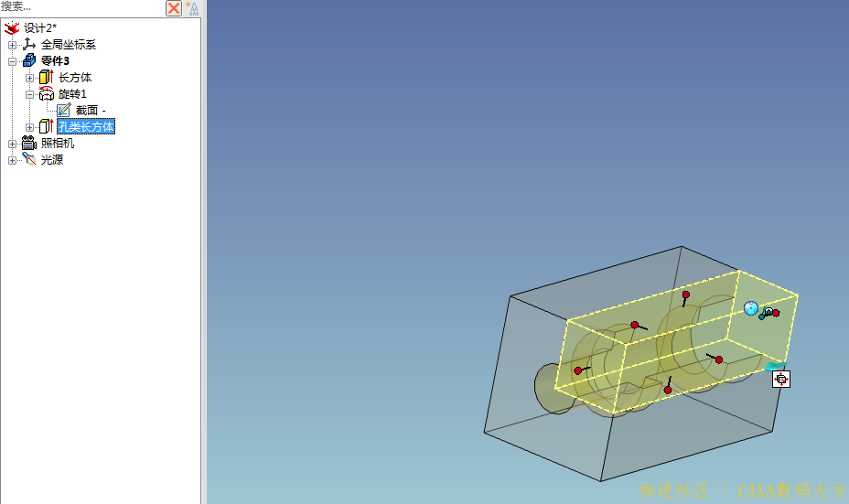Click the red handle attached to the anchor icon
849x504 pixels.
click(776, 313)
